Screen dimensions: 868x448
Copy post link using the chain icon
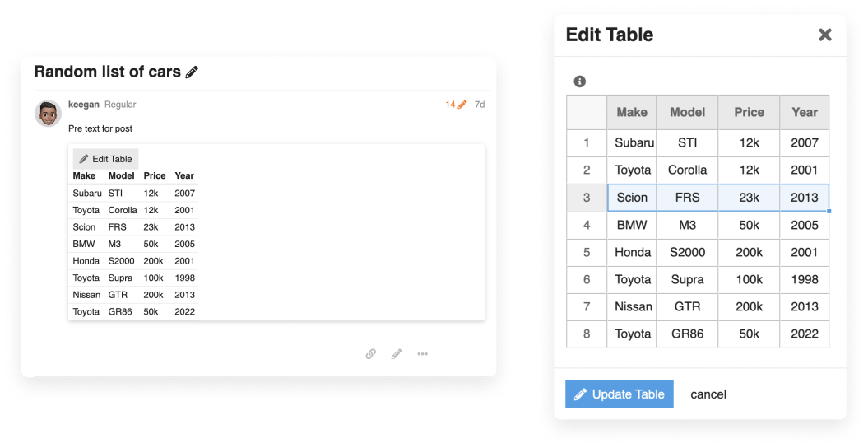tap(371, 354)
